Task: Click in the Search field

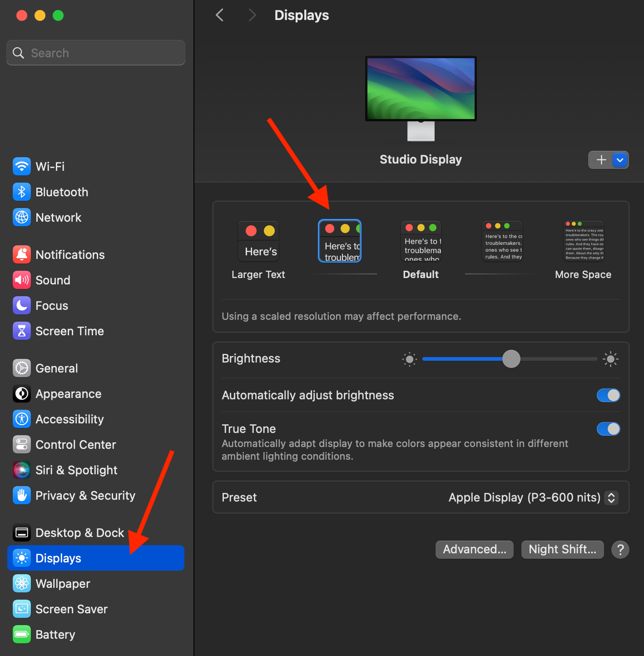Action: click(96, 53)
